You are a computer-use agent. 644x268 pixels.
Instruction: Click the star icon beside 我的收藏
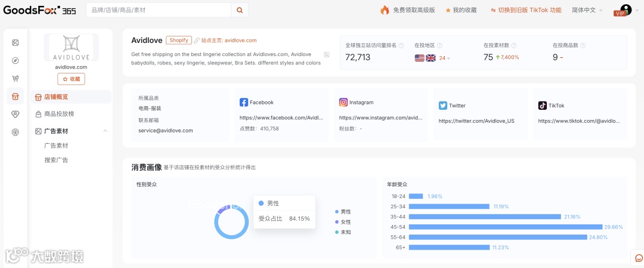448,10
